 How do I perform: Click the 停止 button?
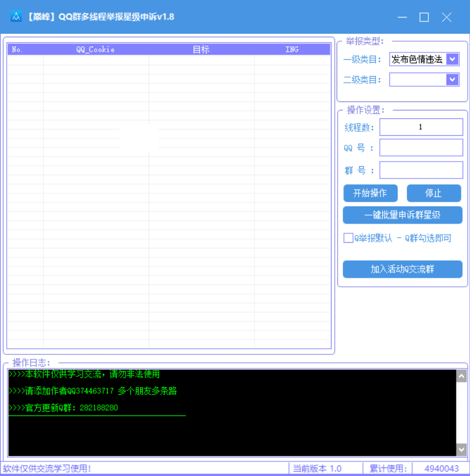coord(433,193)
